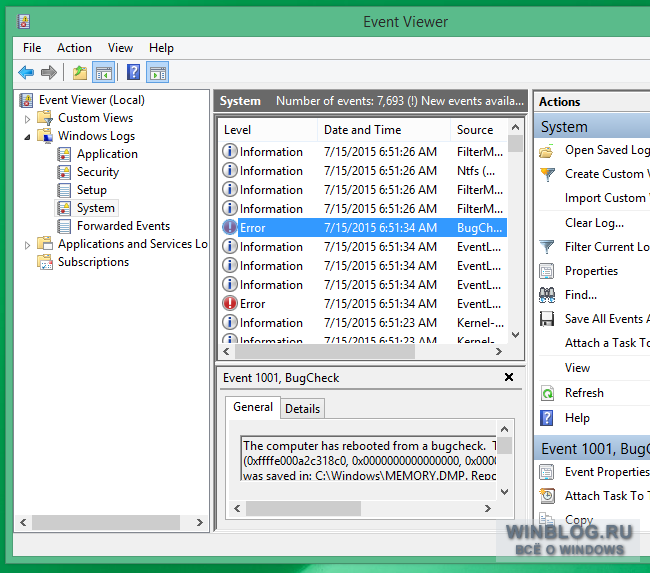The width and height of the screenshot is (650, 573).
Task: Expand the Custom Views tree node
Action: pos(27,119)
